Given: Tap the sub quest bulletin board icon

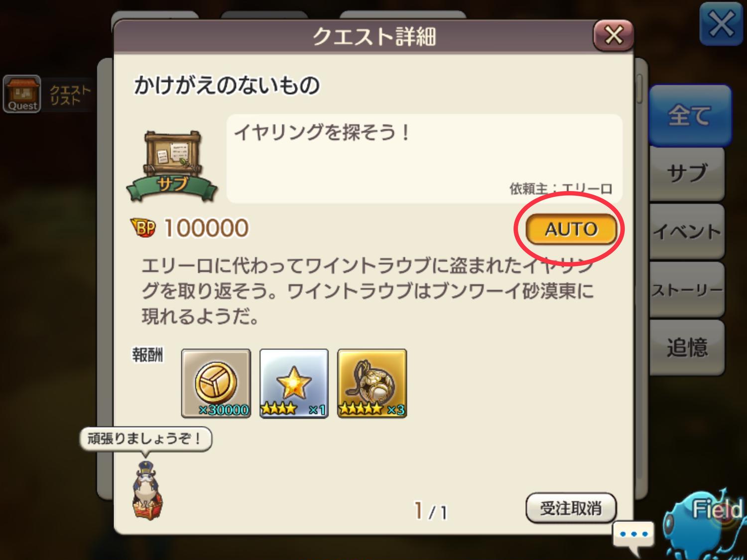Looking at the screenshot, I should pos(172,166).
